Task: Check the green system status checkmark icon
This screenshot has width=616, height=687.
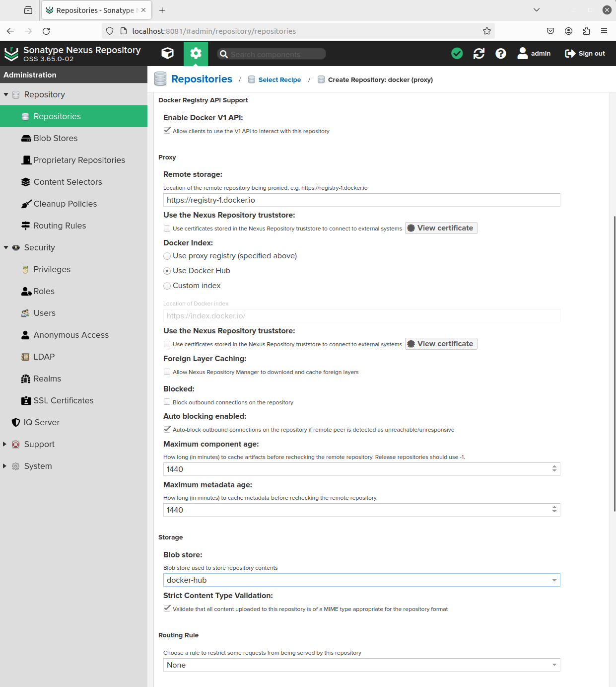Action: click(x=457, y=53)
